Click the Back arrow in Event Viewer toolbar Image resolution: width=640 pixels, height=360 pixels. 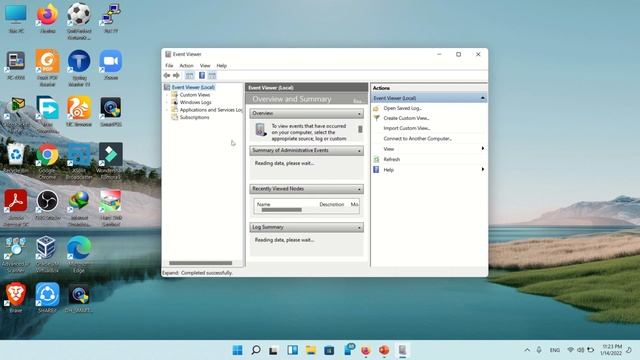[167, 76]
